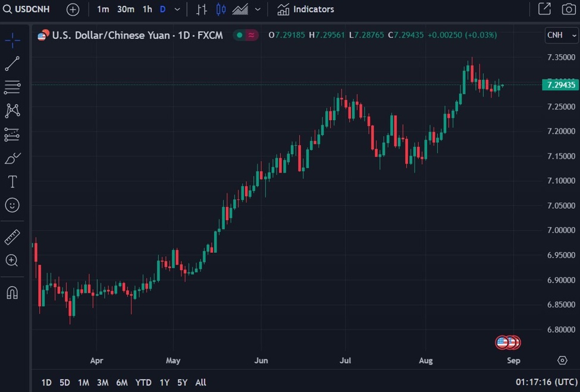The width and height of the screenshot is (580, 392).
Task: Open the CNH currency dropdown
Action: pos(560,35)
